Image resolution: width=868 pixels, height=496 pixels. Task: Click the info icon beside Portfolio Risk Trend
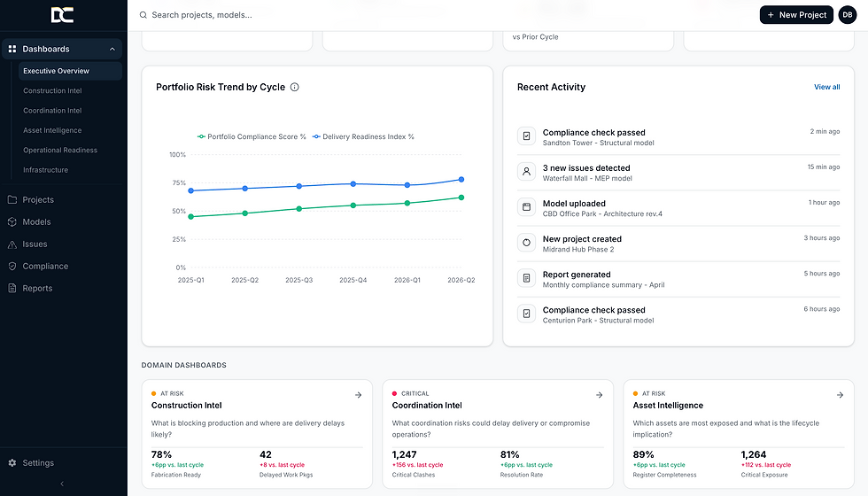[294, 87]
